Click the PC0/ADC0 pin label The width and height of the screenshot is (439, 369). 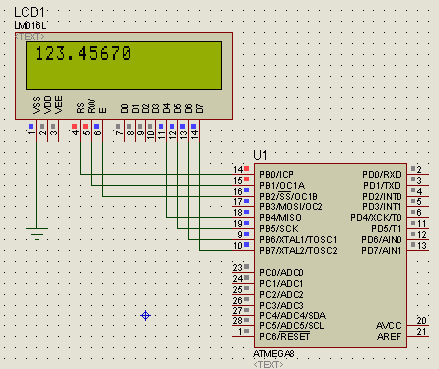click(x=281, y=273)
